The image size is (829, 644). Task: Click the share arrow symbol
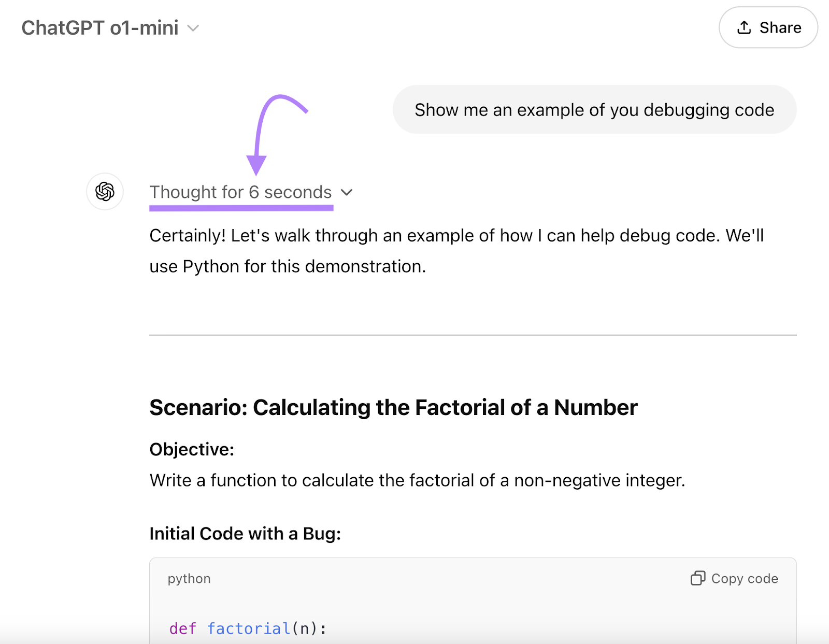(744, 27)
